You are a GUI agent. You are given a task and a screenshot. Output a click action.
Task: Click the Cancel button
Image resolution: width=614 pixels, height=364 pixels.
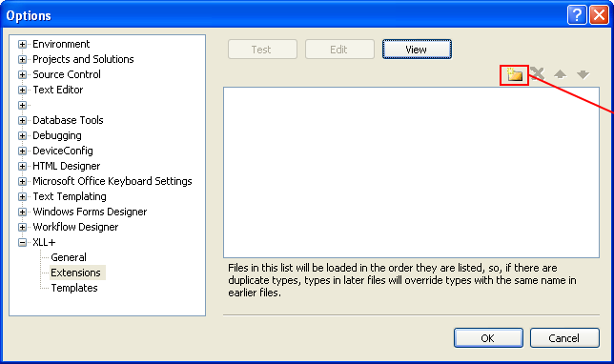coord(564,337)
